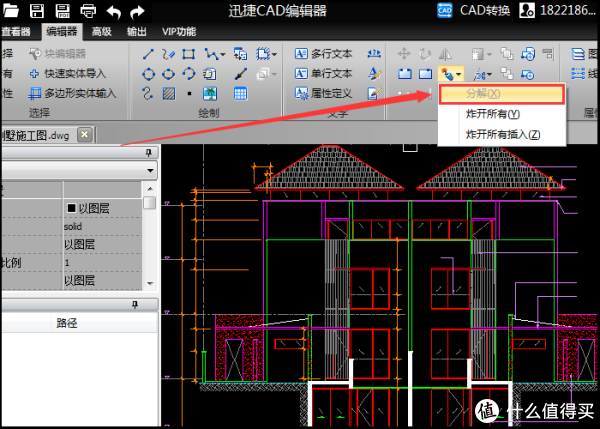This screenshot has width=600, height=429.
Task: Click the Save icon in title bar
Action: click(37, 12)
